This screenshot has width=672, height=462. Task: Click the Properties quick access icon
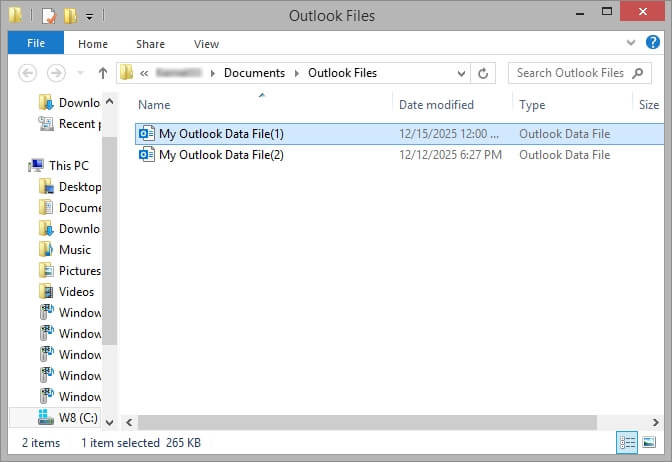[x=49, y=16]
